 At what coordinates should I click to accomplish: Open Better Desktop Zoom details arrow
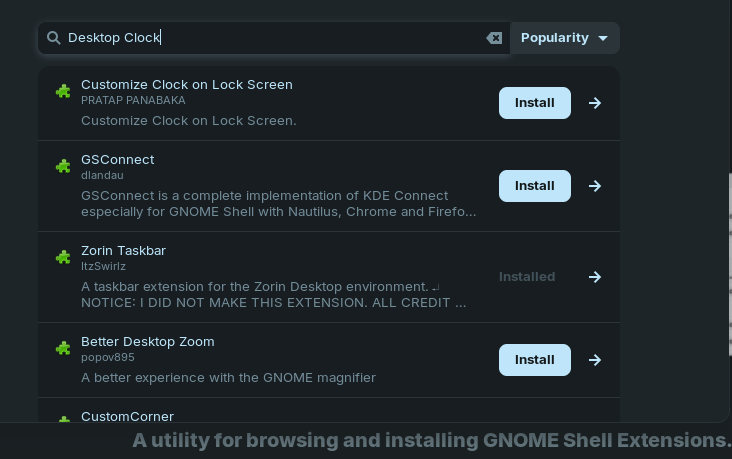pyautogui.click(x=595, y=360)
